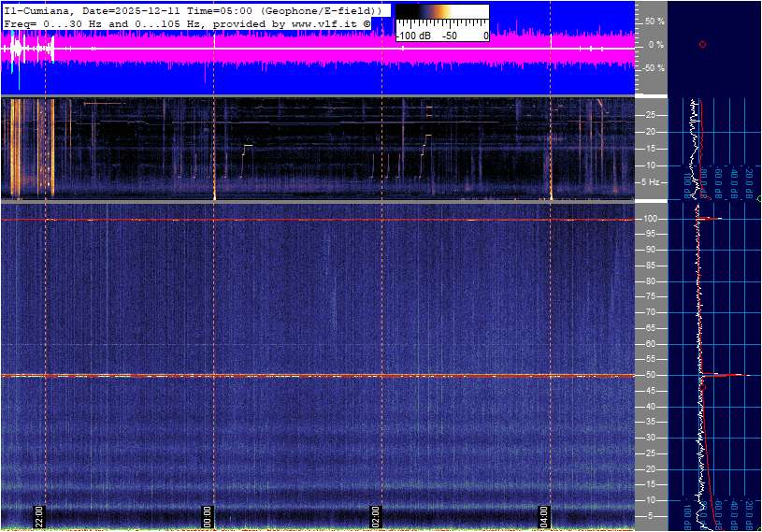Click the 02:00 time marker
This screenshot has width=762, height=532.
pyautogui.click(x=376, y=516)
